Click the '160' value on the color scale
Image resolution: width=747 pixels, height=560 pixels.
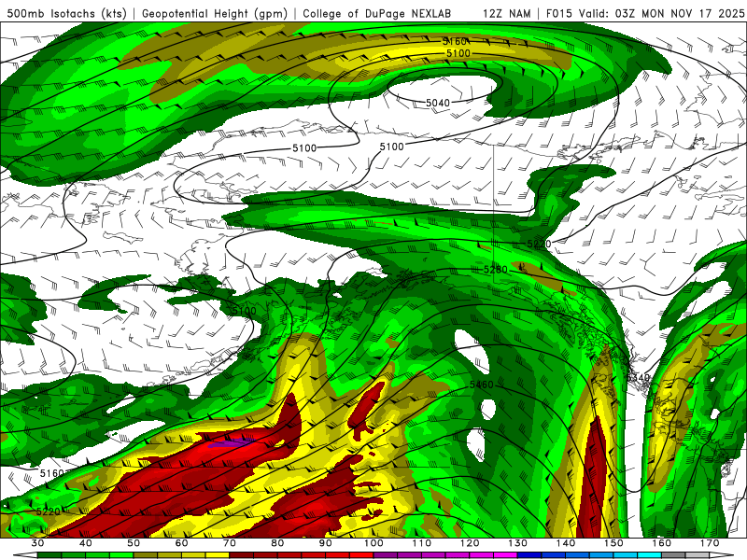pos(662,543)
